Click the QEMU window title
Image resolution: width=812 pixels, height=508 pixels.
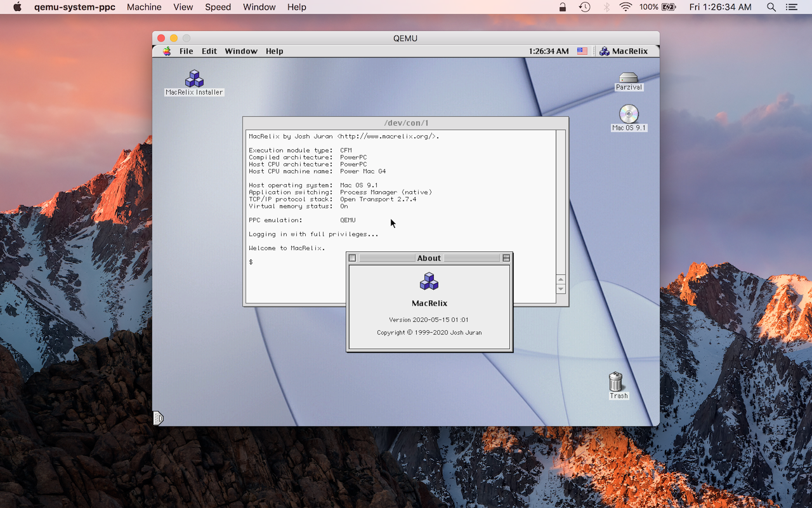click(405, 38)
